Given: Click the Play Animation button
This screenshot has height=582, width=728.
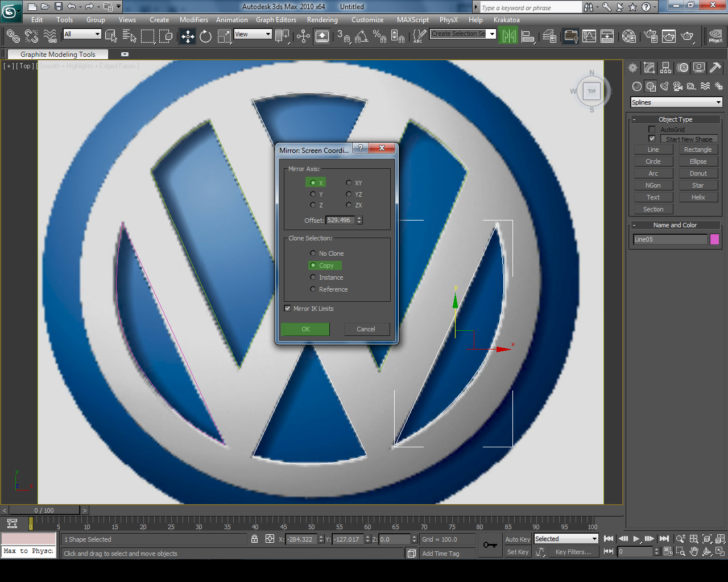Looking at the screenshot, I should [x=636, y=539].
